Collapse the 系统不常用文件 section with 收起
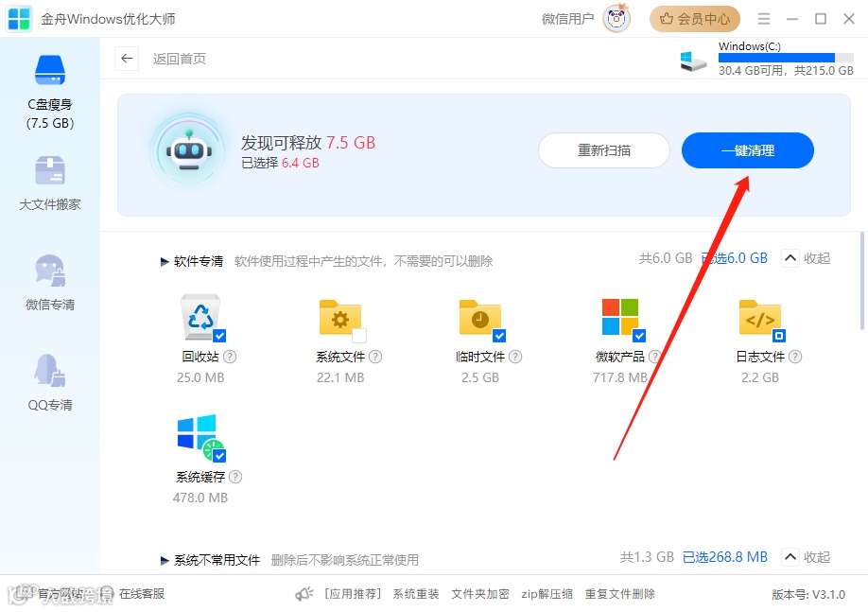868x612 pixels. (806, 557)
